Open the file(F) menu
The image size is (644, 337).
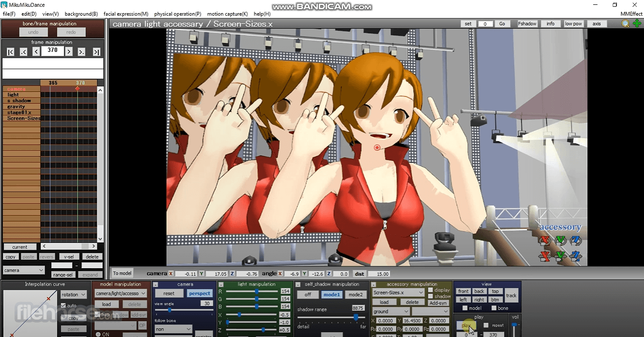point(9,14)
